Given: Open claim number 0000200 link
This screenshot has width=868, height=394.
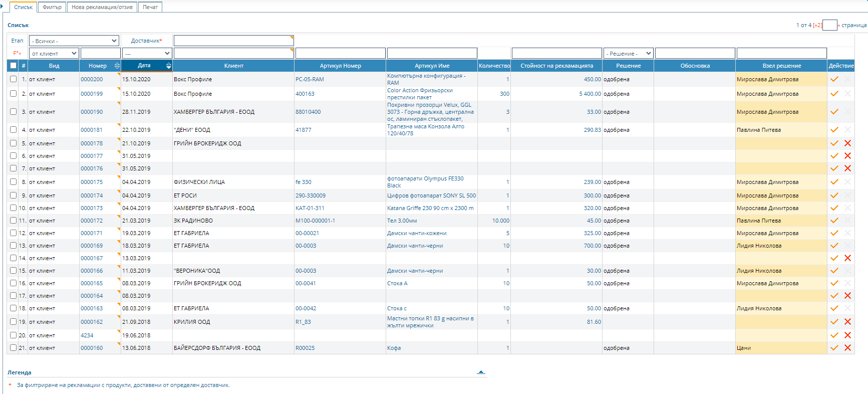Looking at the screenshot, I should (x=92, y=79).
